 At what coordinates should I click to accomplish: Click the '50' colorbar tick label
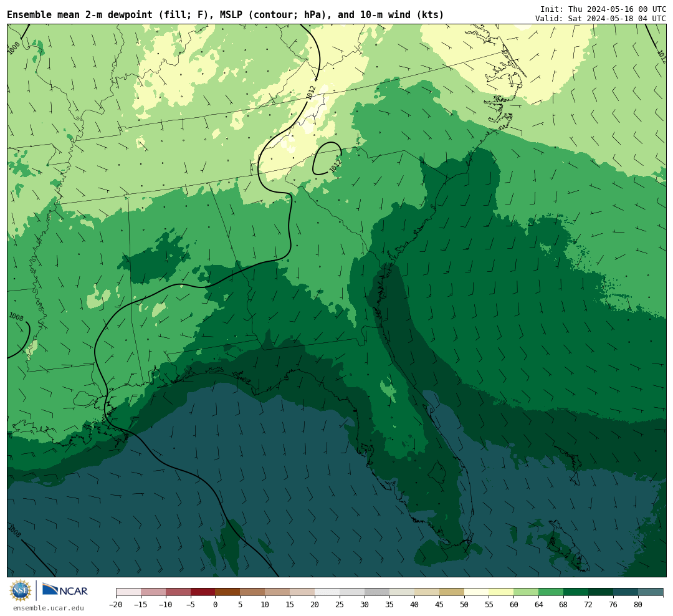[464, 605]
